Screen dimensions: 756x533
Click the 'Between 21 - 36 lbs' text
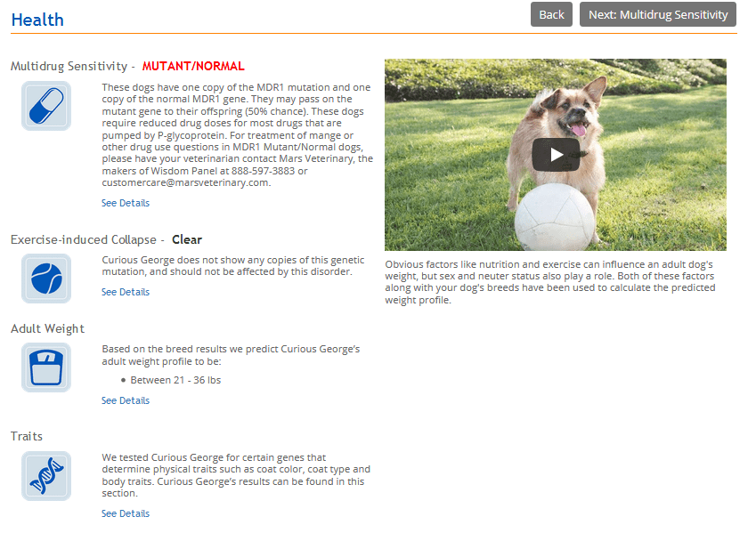(x=175, y=380)
